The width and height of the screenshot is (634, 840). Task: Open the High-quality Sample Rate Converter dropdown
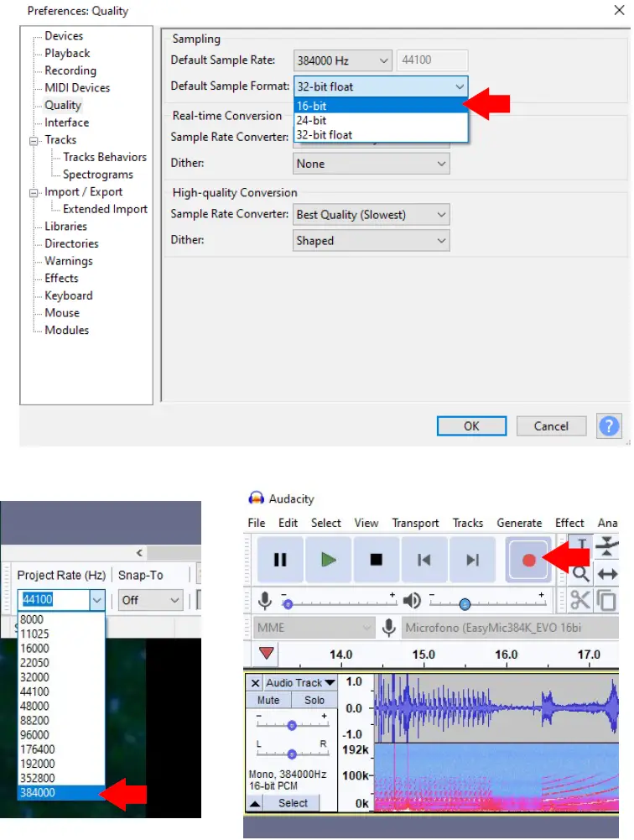coord(371,214)
